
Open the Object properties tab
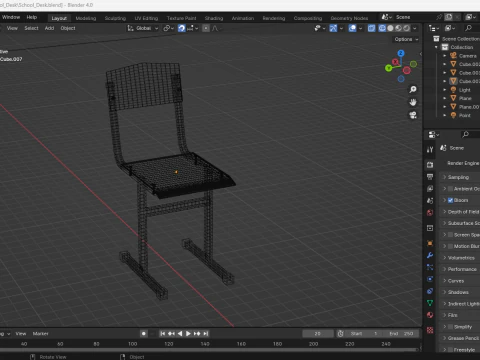[x=430, y=243]
